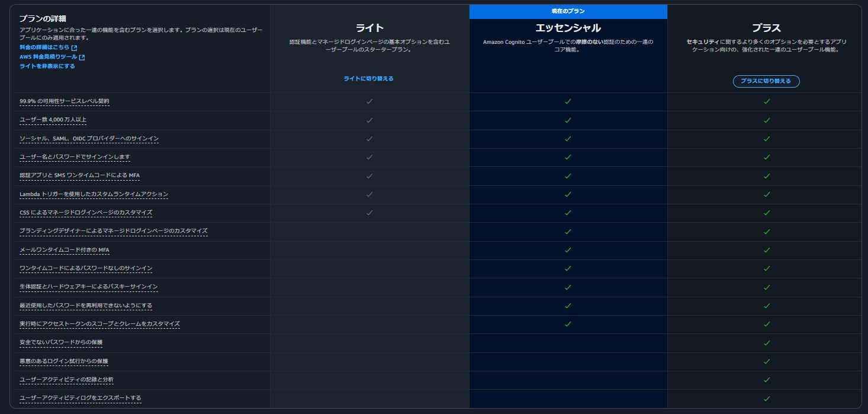
Task: Select the エッセンシャル plan column header
Action: coord(568,28)
